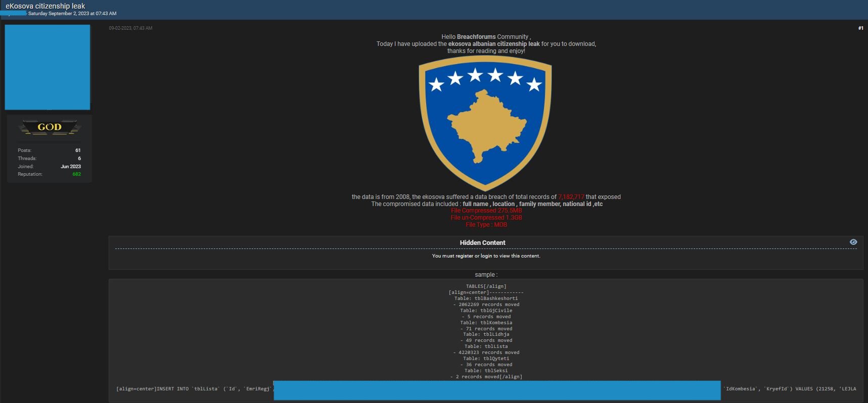Click the red record count 7,182,717
The height and width of the screenshot is (403, 868).
coord(571,197)
